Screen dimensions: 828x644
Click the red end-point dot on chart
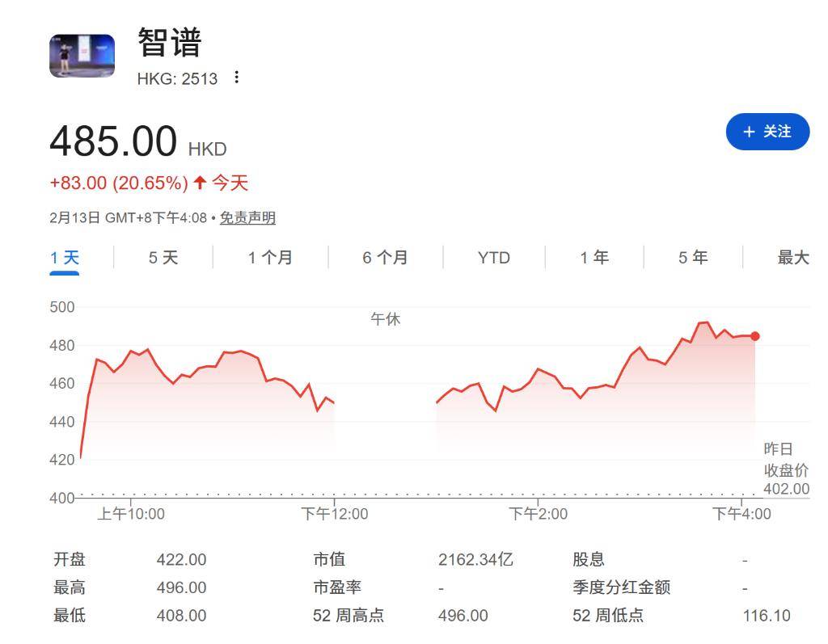pyautogui.click(x=754, y=336)
